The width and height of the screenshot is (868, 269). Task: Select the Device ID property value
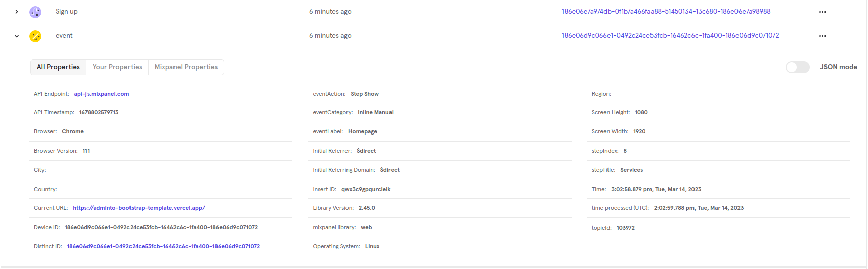[161, 227]
